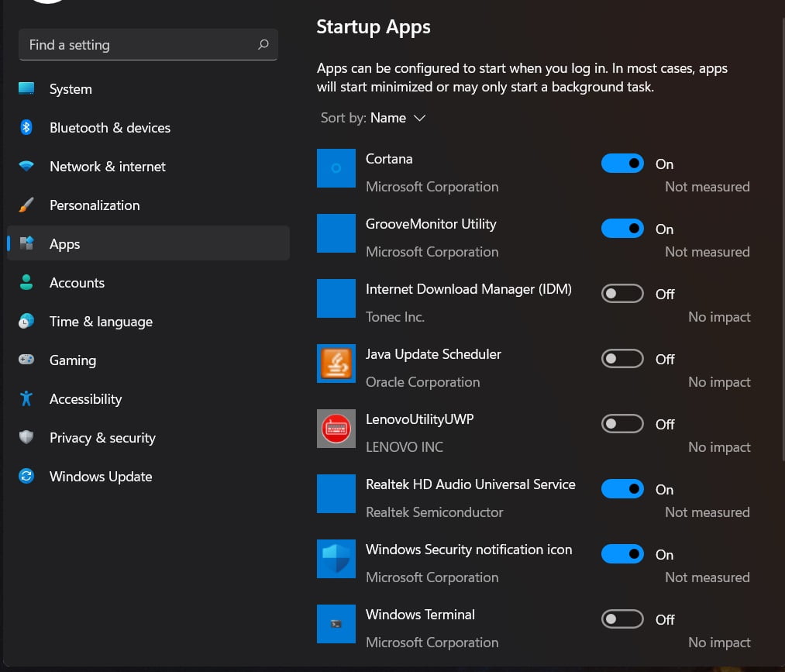Open Network & internet settings
The height and width of the screenshot is (672, 785).
[x=148, y=166]
